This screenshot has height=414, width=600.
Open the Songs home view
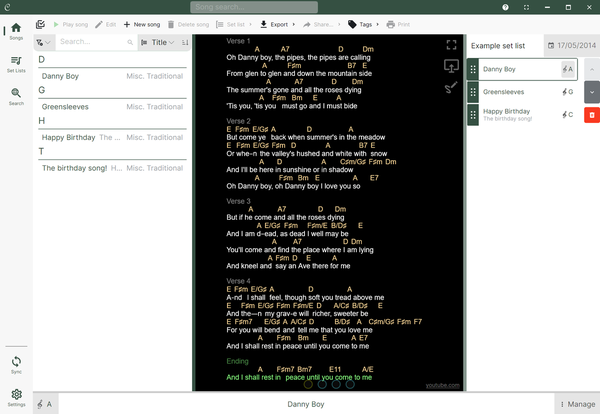click(x=16, y=31)
